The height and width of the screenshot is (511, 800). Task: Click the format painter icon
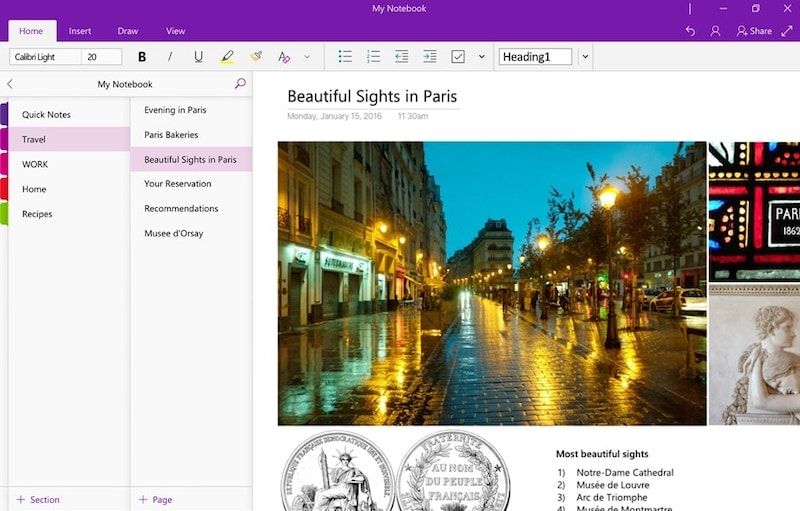256,57
